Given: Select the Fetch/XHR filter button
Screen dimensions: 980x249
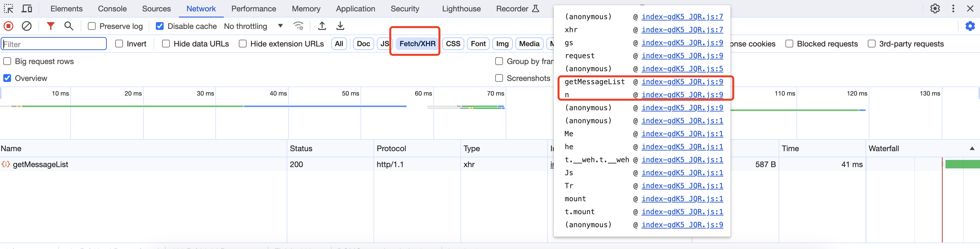Looking at the screenshot, I should (x=417, y=44).
